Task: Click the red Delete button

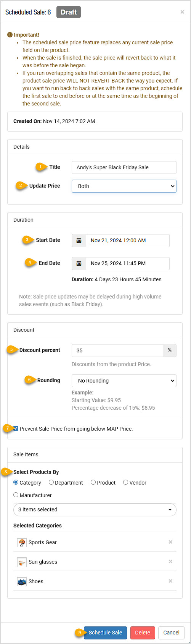Action: click(143, 633)
